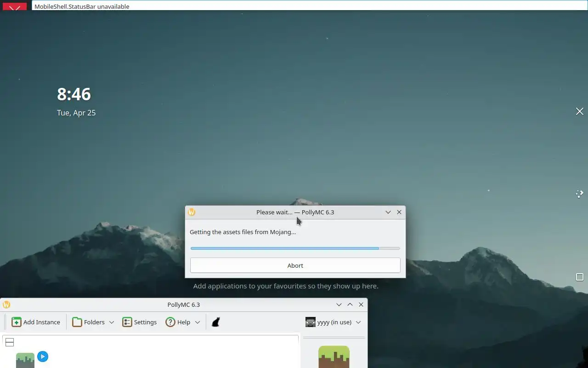This screenshot has height=368, width=588.
Task: Collapse the instance group header
Action: click(x=10, y=342)
